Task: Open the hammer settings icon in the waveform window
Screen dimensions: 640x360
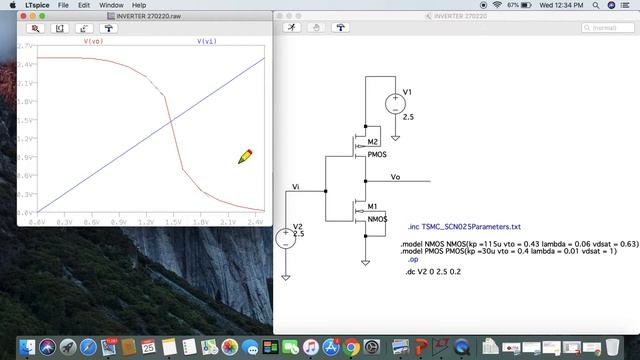Action: click(x=109, y=28)
